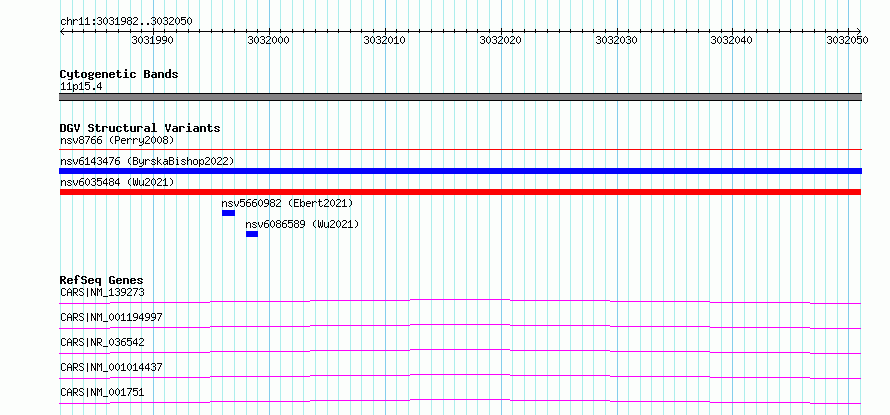Click ruler position 3032010
This screenshot has height=415, width=890.
[x=384, y=40]
